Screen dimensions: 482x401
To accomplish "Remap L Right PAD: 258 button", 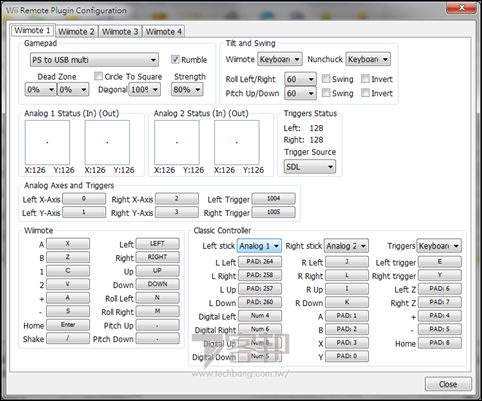I will pos(260,275).
